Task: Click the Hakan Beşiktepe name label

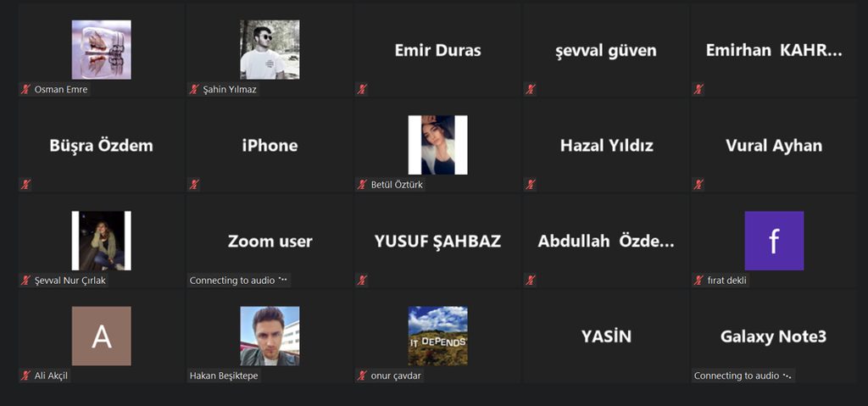Action: 224,375
